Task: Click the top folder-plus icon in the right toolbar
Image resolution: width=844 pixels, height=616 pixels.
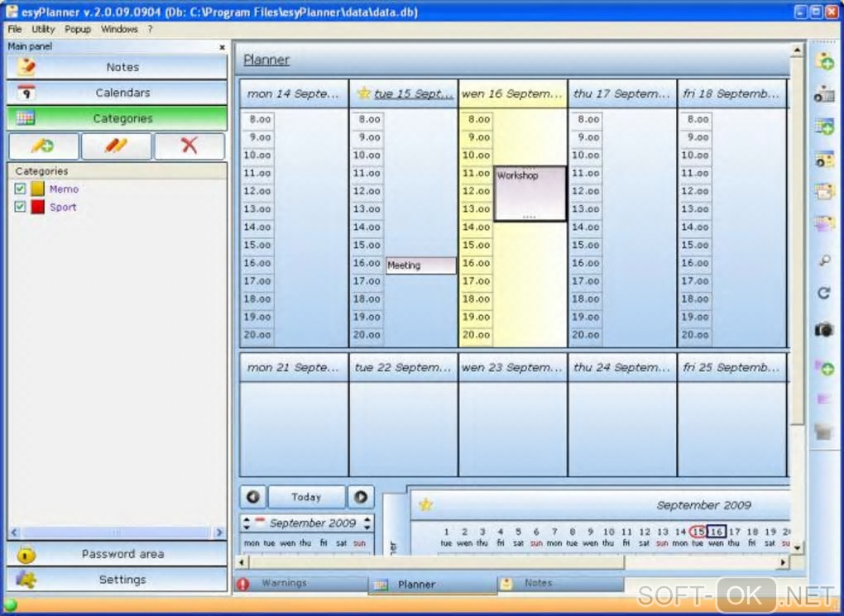Action: [x=824, y=61]
